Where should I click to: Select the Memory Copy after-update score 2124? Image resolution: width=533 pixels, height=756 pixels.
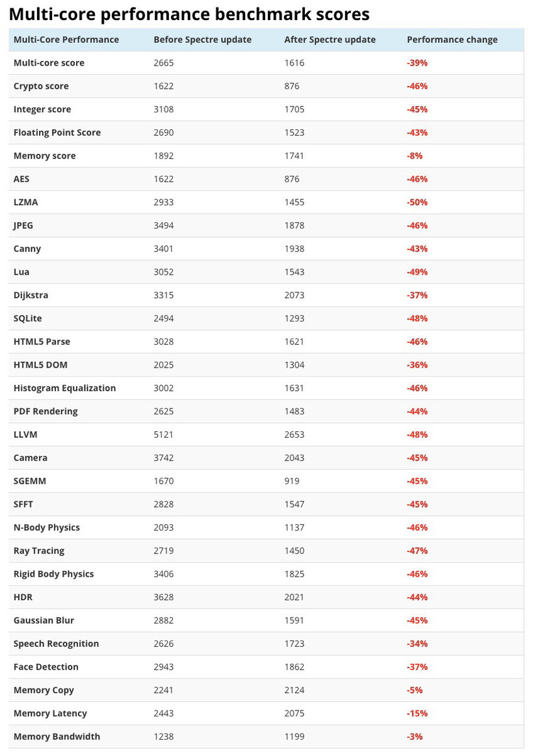294,690
